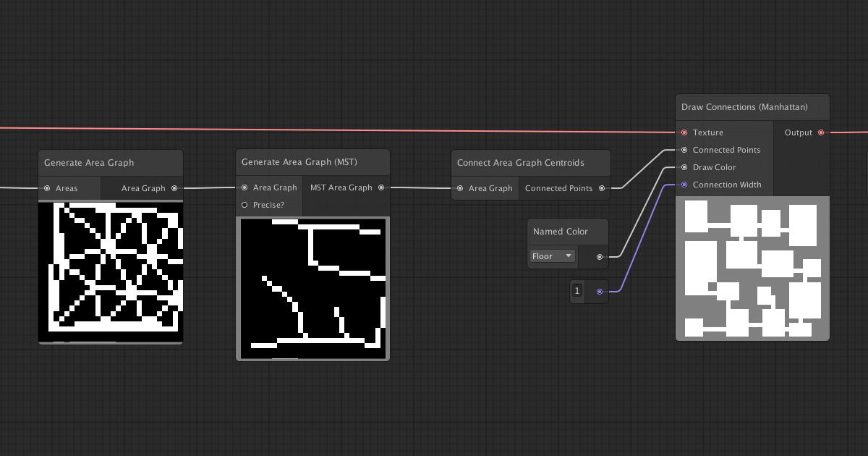Click the Area Graph input radio on Connect Area Graph Centroids
The width and height of the screenshot is (868, 456).
(x=460, y=187)
